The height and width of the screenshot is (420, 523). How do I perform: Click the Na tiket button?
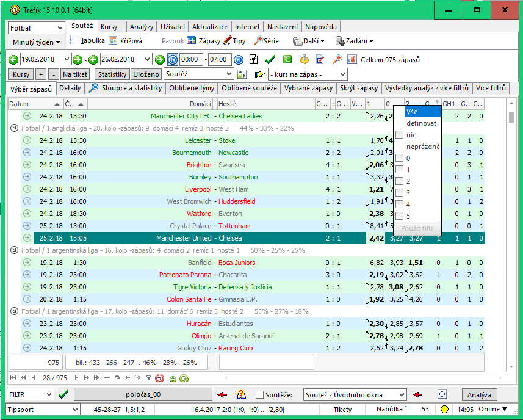click(x=75, y=74)
